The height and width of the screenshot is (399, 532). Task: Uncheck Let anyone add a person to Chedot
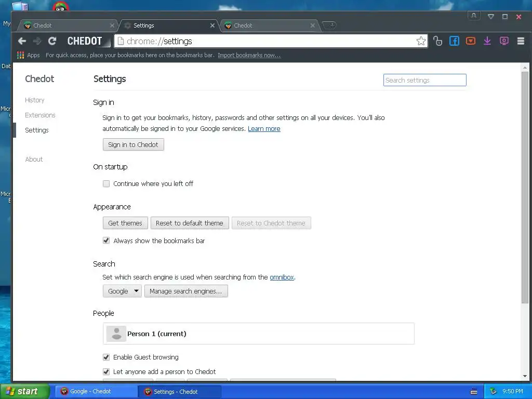[x=106, y=371]
